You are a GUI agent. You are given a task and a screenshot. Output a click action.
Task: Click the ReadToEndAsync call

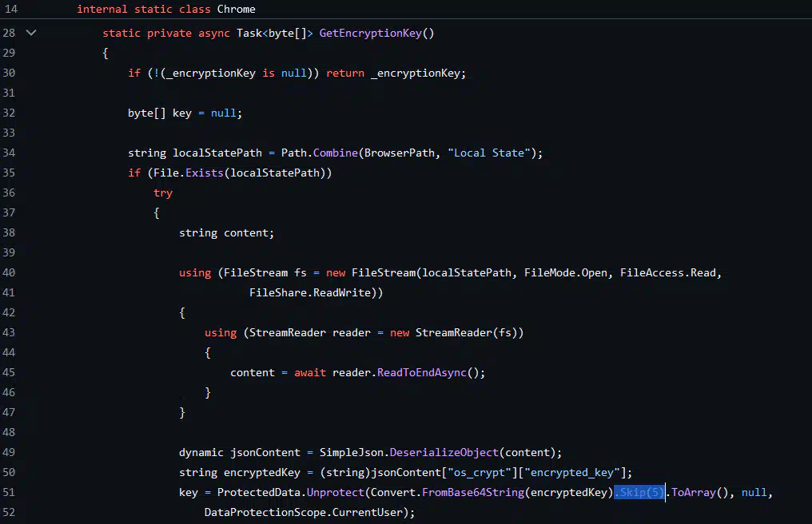421,372
